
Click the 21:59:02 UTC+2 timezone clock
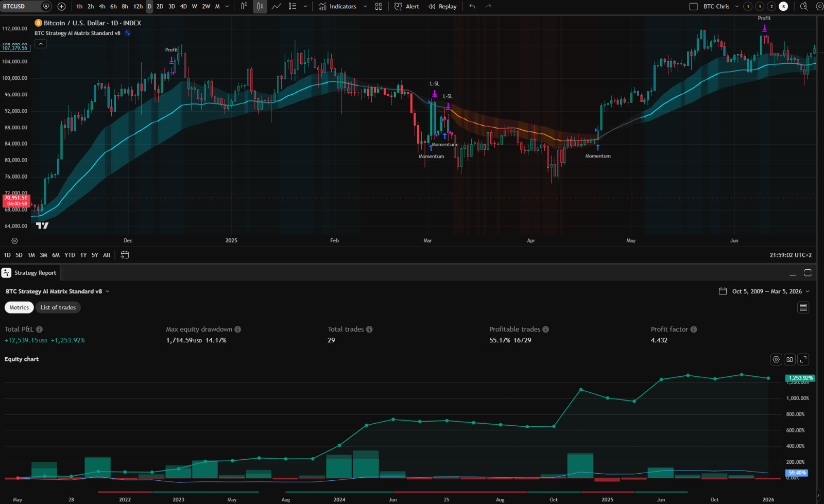coord(791,255)
